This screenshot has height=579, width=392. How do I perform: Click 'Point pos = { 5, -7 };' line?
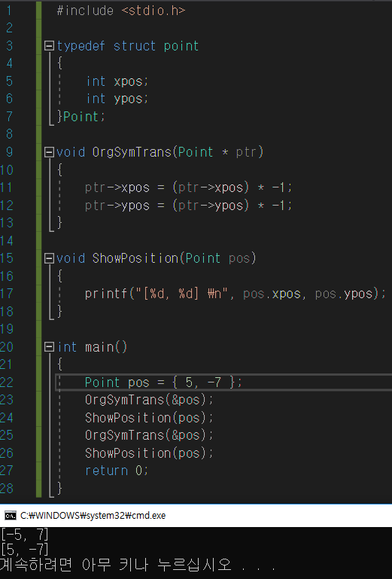(x=163, y=382)
